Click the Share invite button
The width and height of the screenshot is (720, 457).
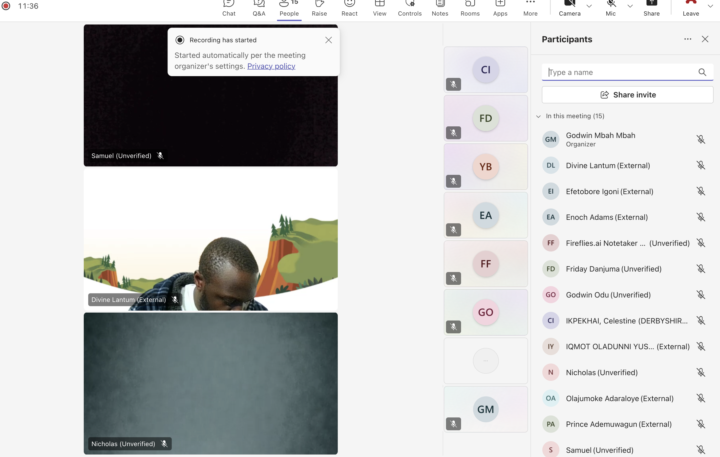pos(628,95)
